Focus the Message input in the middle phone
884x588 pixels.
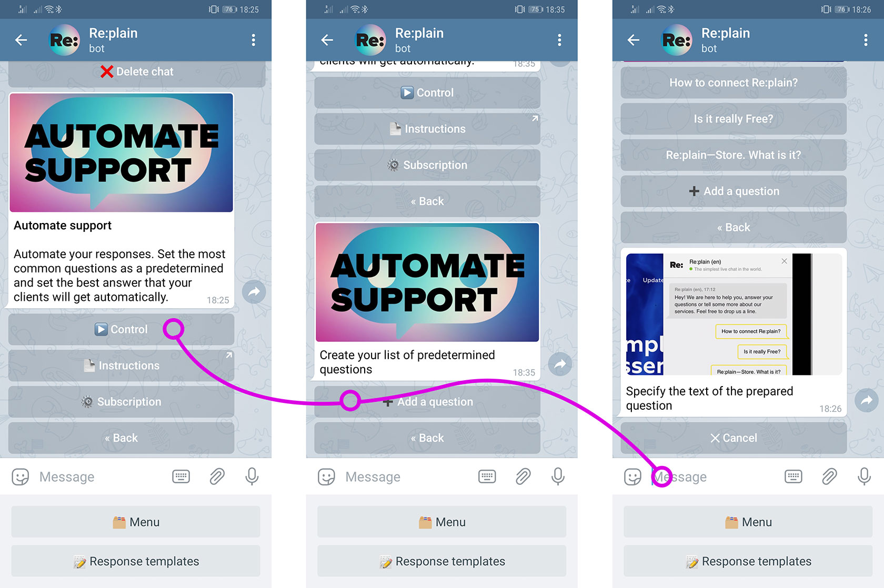406,477
